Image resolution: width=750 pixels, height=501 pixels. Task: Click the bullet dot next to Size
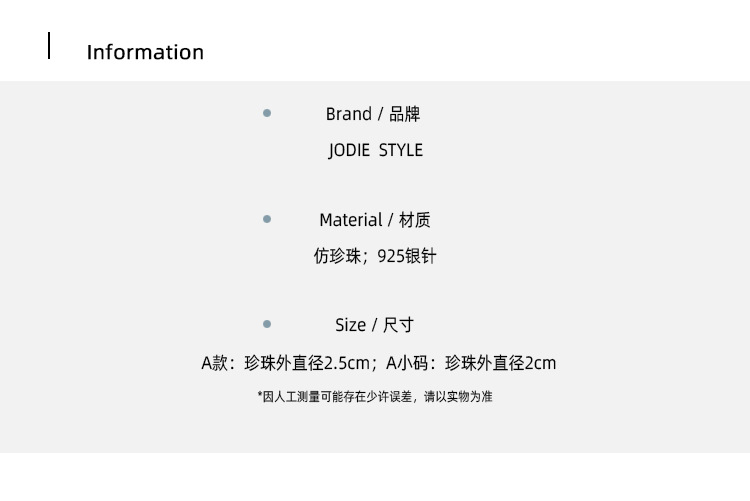[267, 323]
